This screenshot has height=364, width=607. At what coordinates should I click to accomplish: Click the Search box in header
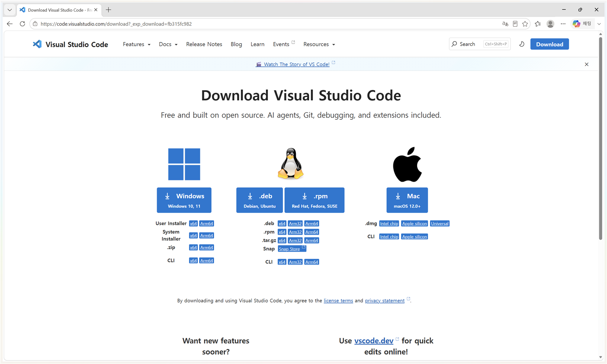pos(480,44)
